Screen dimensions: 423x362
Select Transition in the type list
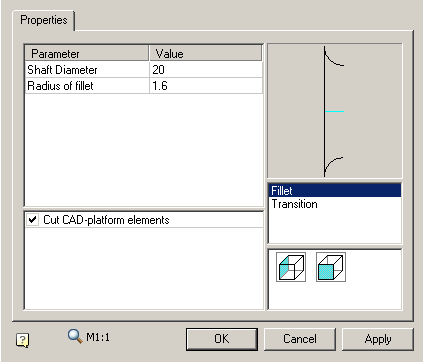[334, 204]
